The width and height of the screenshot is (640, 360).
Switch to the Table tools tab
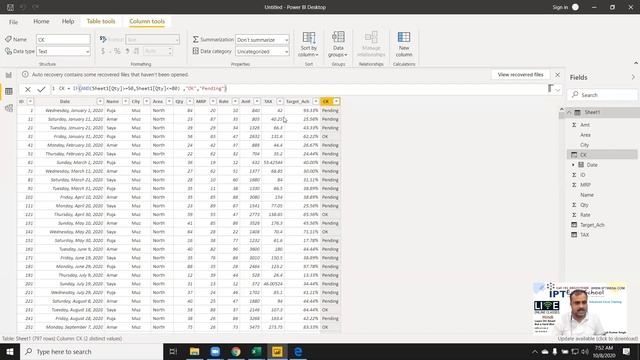click(x=101, y=21)
